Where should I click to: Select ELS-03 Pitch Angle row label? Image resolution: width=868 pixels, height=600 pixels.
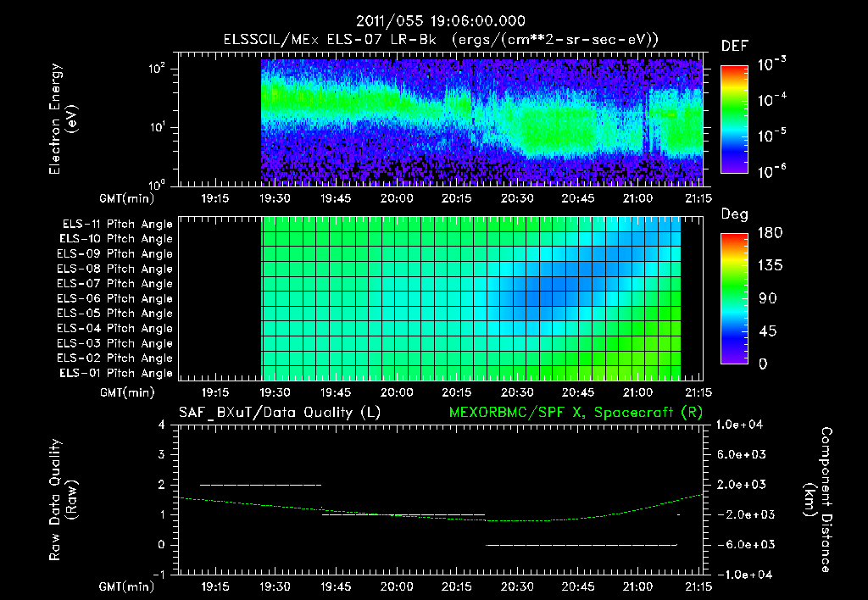tap(114, 344)
